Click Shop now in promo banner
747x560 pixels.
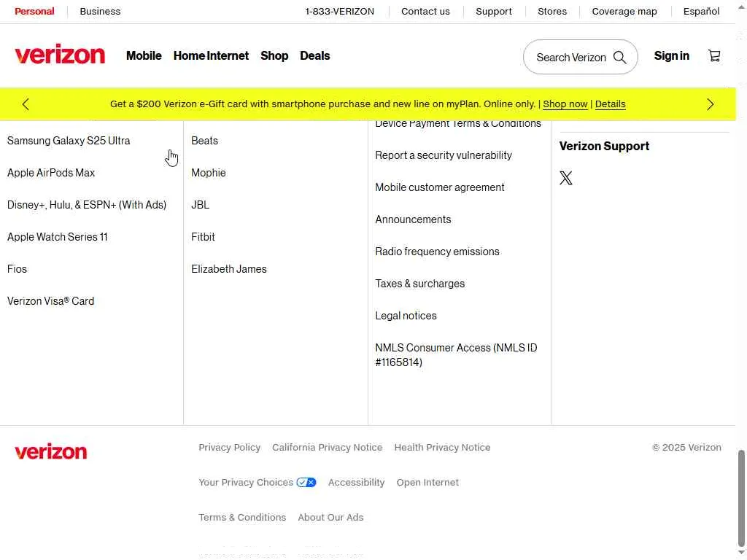coord(565,104)
